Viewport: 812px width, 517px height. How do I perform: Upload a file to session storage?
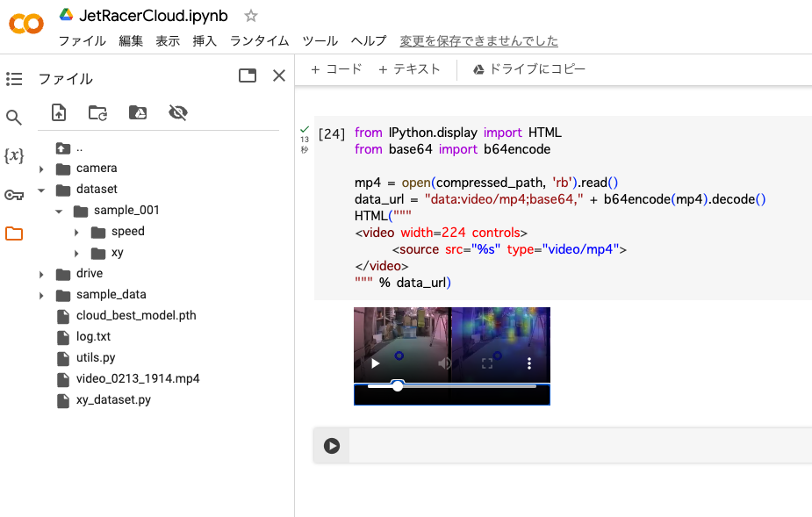tap(59, 112)
